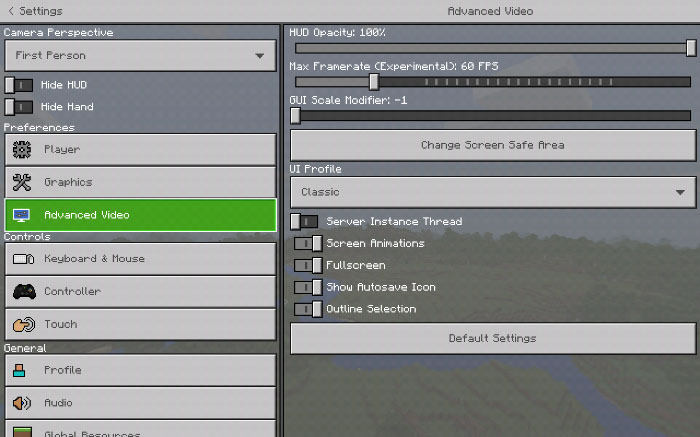Click the tick-marked part of the Max Framerate track
The image size is (700, 437).
coord(519,82)
